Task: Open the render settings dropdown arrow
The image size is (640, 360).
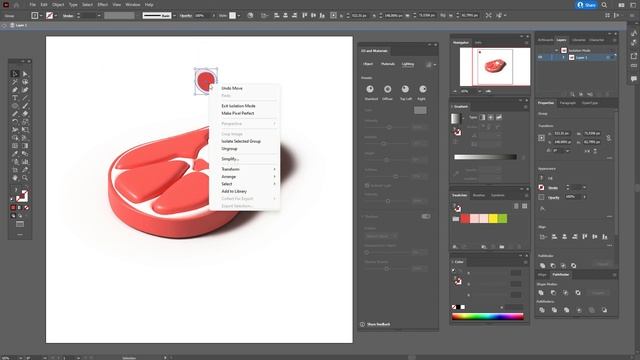Action: (x=435, y=64)
